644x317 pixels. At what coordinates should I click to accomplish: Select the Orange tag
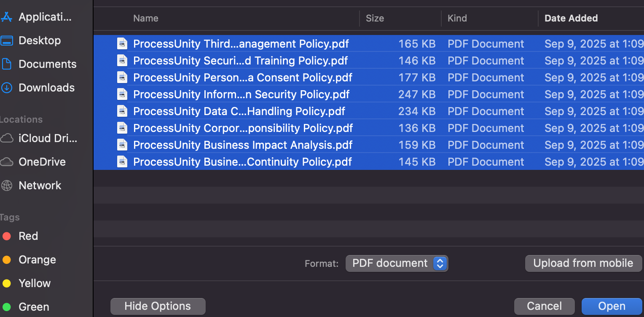point(29,260)
